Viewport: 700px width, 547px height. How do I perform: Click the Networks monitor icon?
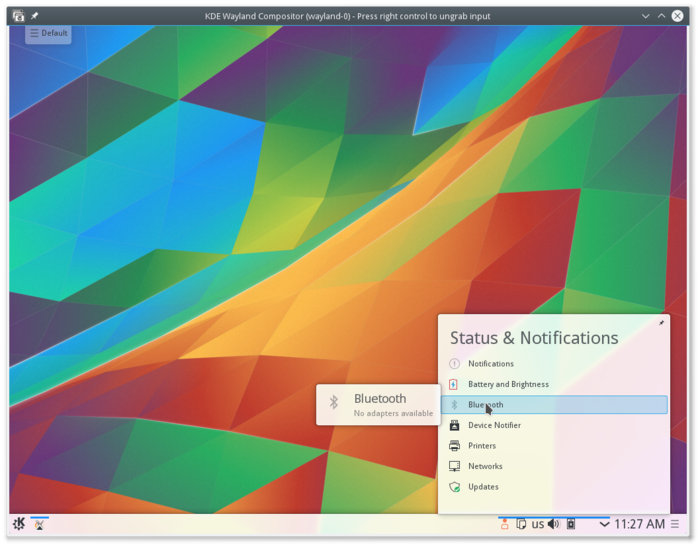[454, 466]
